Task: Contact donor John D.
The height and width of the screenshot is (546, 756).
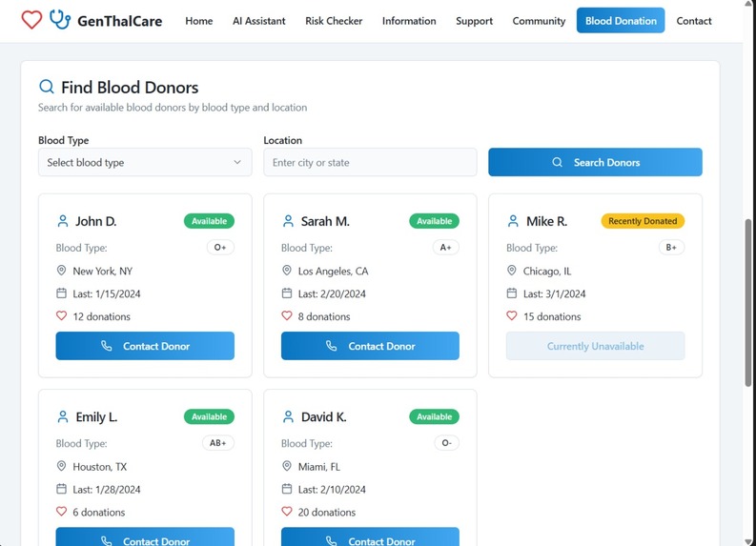Action: coord(145,346)
